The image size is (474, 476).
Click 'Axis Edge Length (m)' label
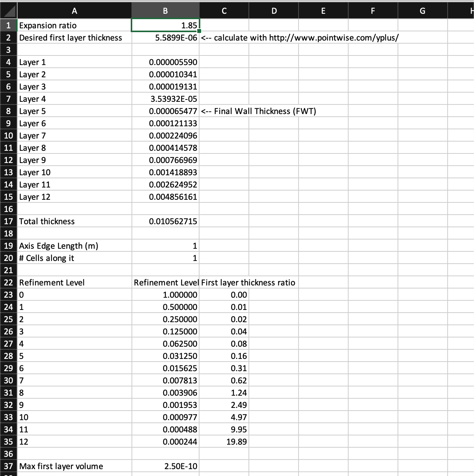tap(59, 246)
